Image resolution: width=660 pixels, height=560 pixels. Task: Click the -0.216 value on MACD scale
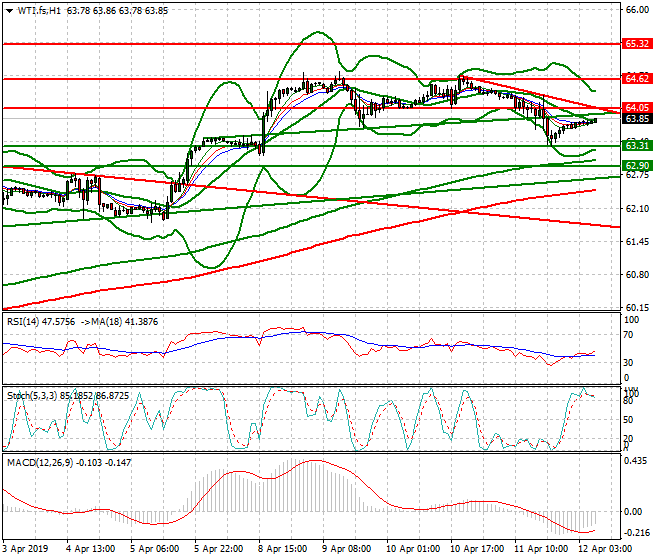(x=637, y=535)
